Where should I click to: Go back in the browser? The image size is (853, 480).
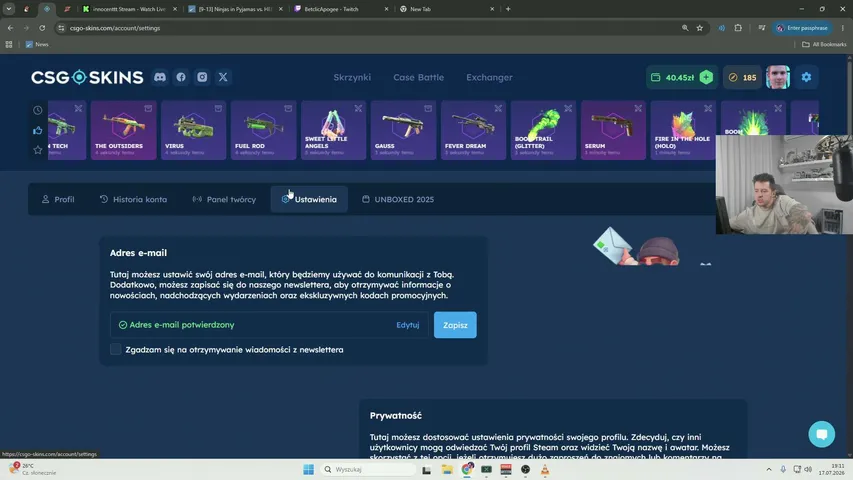[x=10, y=28]
